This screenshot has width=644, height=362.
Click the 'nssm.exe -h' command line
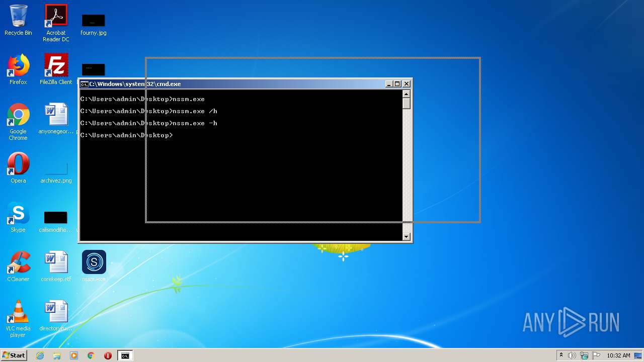point(149,123)
